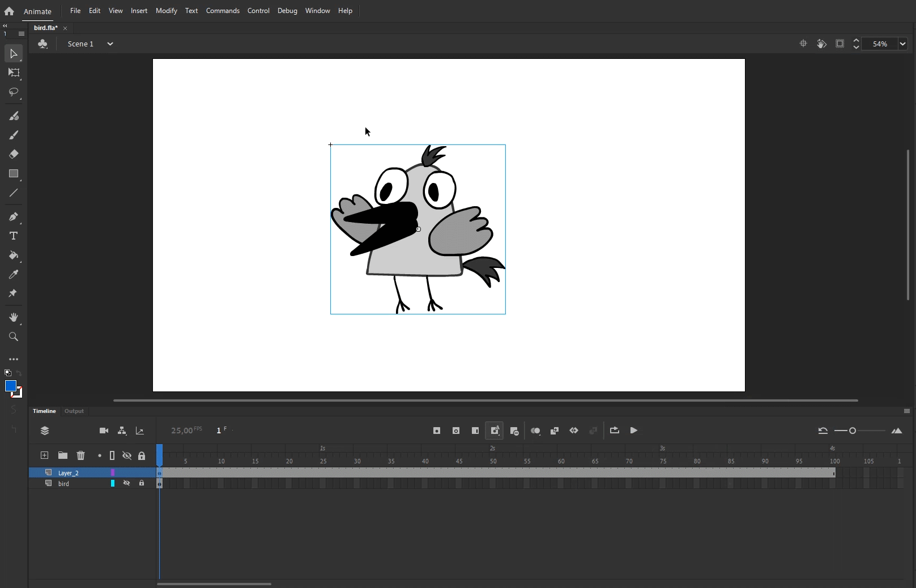Expand the stage zoom percentage dropdown
The height and width of the screenshot is (588, 916).
pyautogui.click(x=902, y=44)
